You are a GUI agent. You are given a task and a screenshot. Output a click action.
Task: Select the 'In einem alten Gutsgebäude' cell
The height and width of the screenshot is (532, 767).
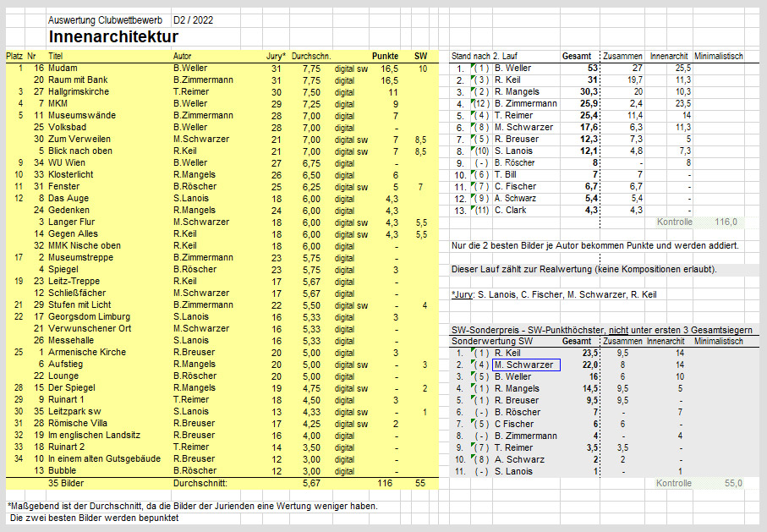pos(104,458)
